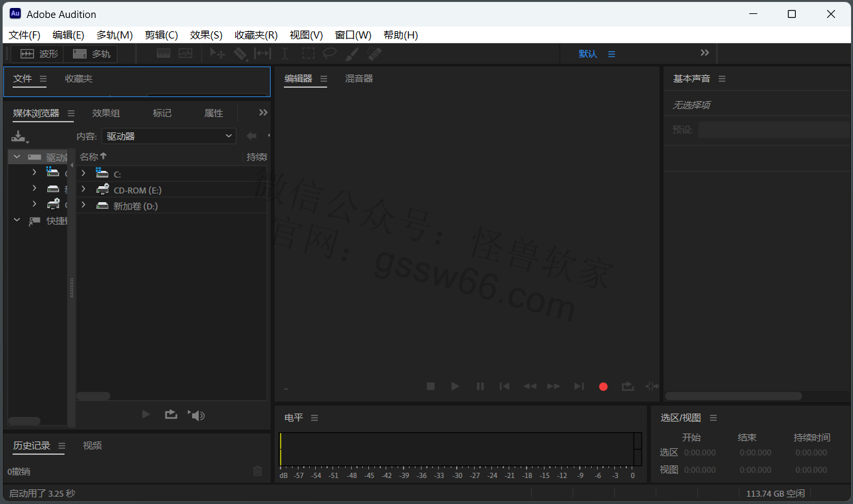Screen dimensions: 853x504
Task: Open the 默认 workspace menu icon
Action: coord(612,54)
